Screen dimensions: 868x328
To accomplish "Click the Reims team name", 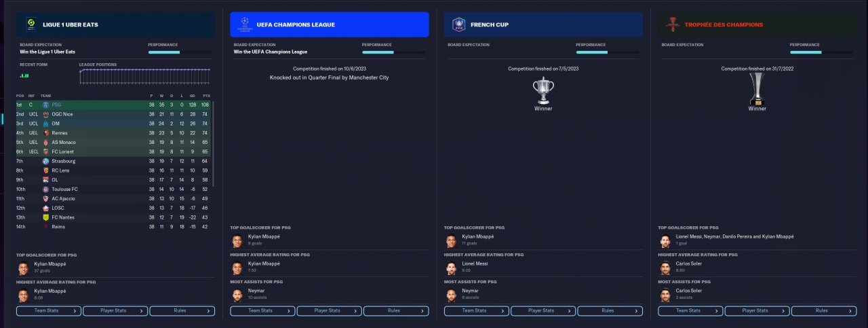I will click(59, 227).
